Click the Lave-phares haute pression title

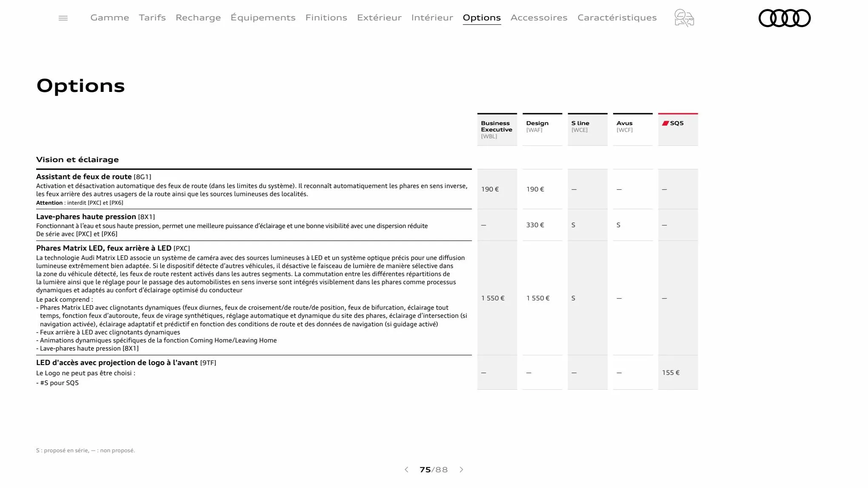tap(86, 217)
